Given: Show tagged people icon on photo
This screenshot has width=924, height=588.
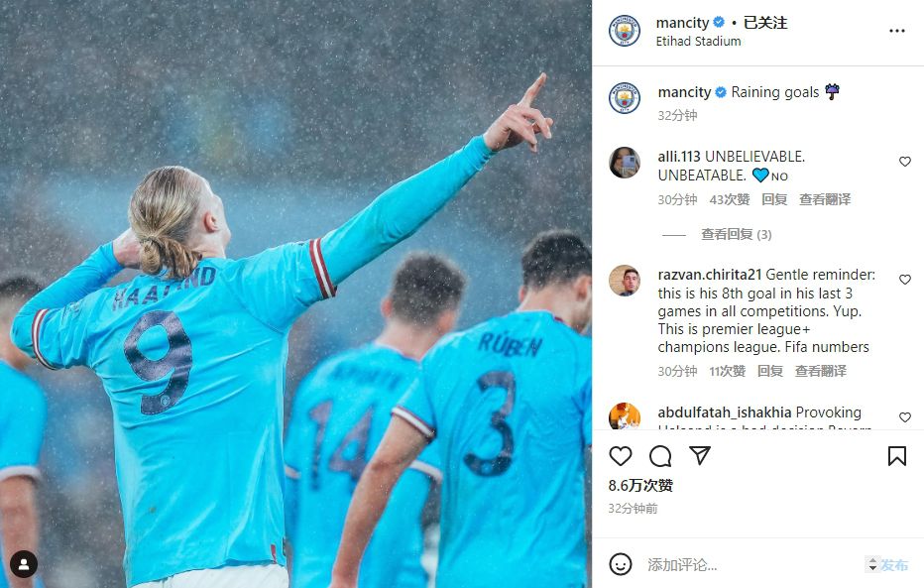Looking at the screenshot, I should 24,564.
